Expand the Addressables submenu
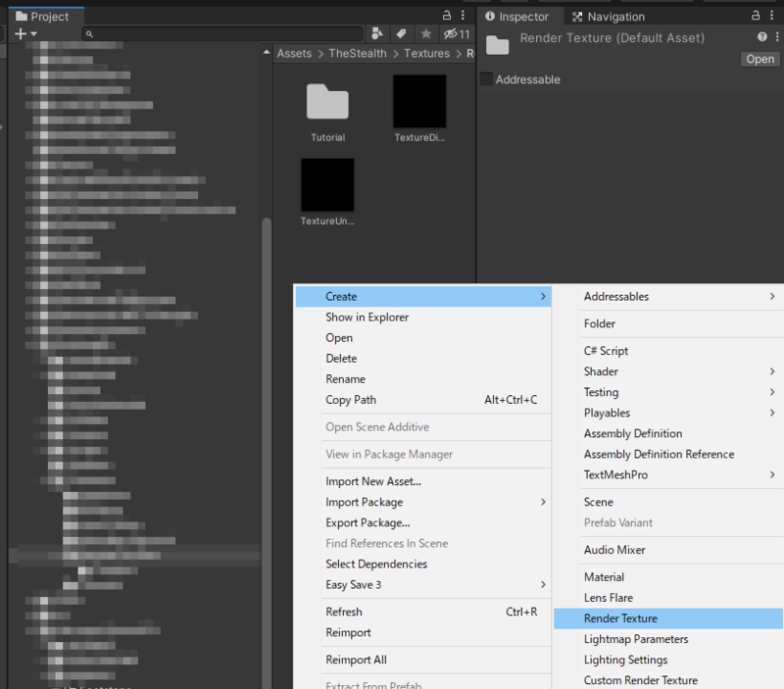The width and height of the screenshot is (784, 689). pos(668,297)
